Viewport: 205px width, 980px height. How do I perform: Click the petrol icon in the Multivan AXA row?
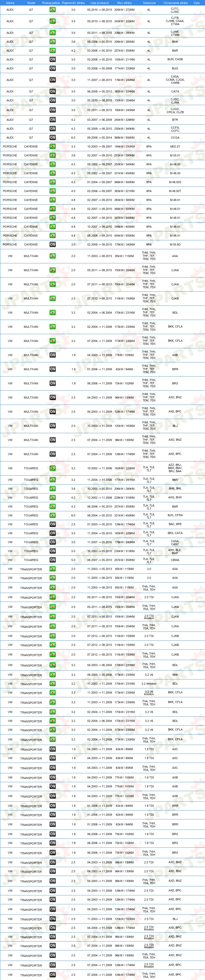[52, 256]
